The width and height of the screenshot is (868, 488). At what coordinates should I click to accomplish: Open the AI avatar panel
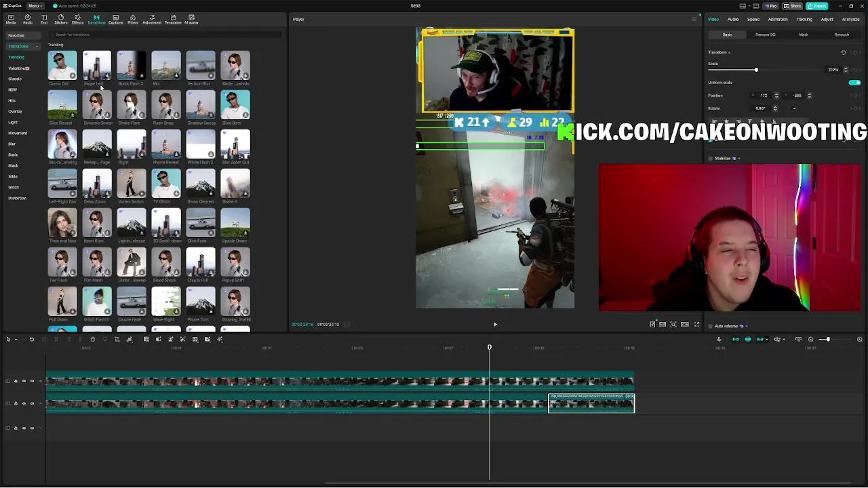tap(191, 19)
